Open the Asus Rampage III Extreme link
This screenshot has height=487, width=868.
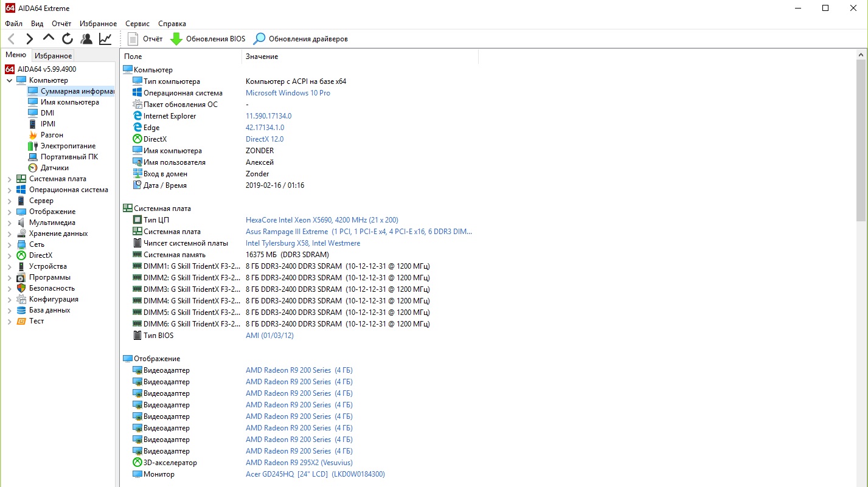[359, 232]
